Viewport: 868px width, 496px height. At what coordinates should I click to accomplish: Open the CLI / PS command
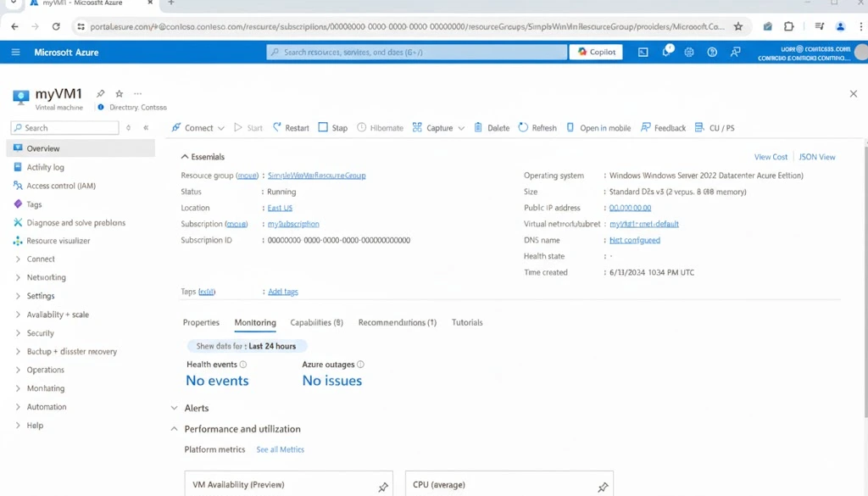click(715, 128)
